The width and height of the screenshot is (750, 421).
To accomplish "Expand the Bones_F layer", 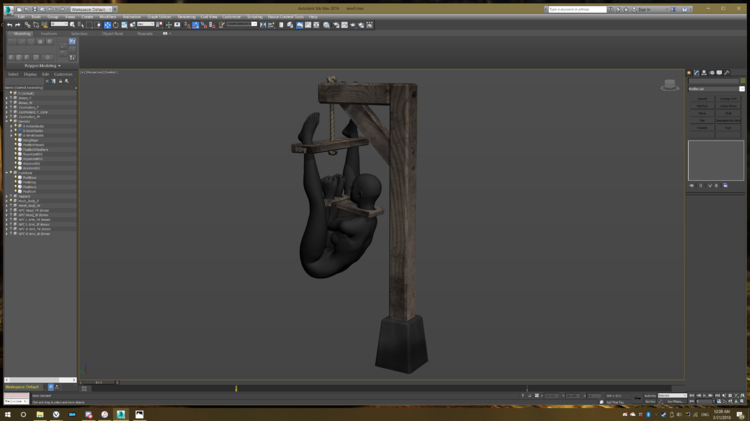I will (7, 98).
